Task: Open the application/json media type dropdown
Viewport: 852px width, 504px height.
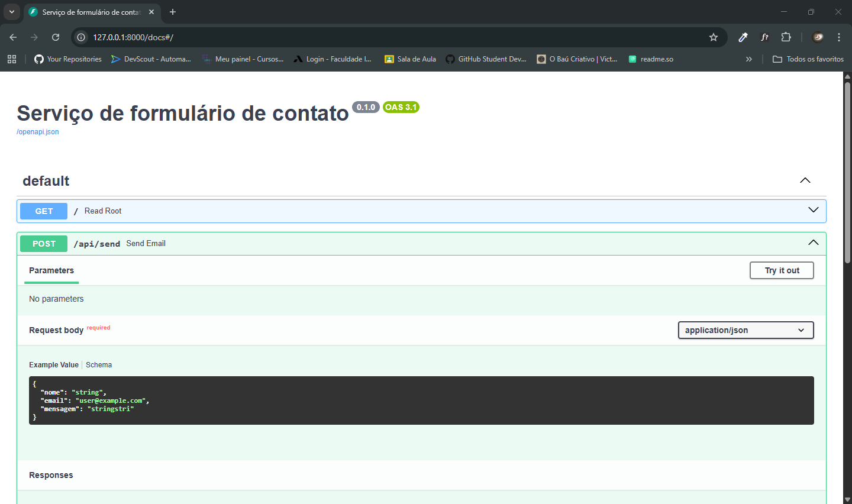Action: 745,330
